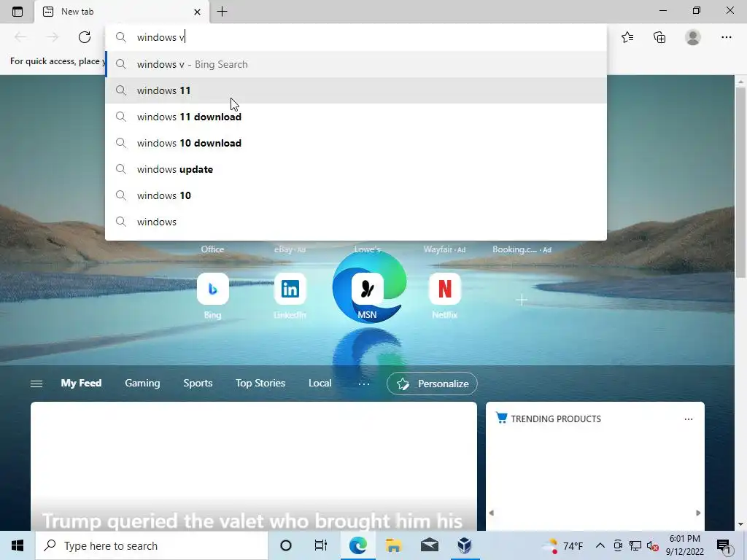Open a new tab with plus button

[x=222, y=12]
